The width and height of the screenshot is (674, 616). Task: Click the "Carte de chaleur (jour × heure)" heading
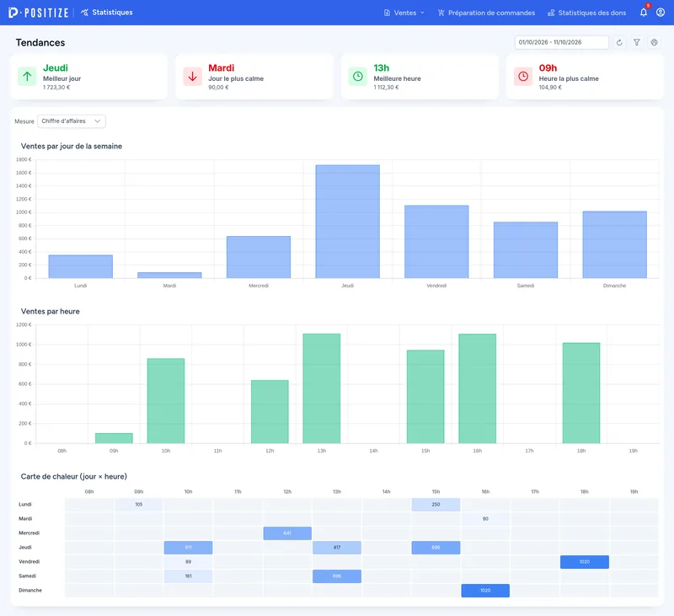(x=74, y=476)
